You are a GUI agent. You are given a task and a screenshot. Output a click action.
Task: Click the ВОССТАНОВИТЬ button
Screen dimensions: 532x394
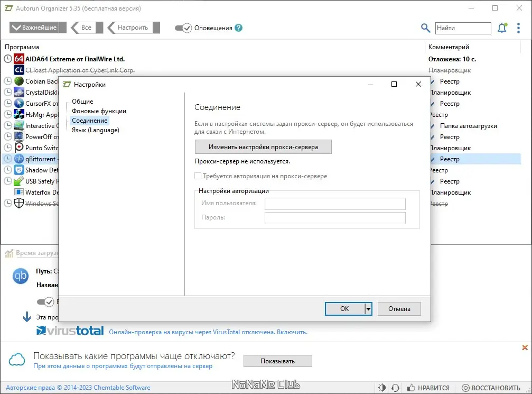click(x=491, y=388)
